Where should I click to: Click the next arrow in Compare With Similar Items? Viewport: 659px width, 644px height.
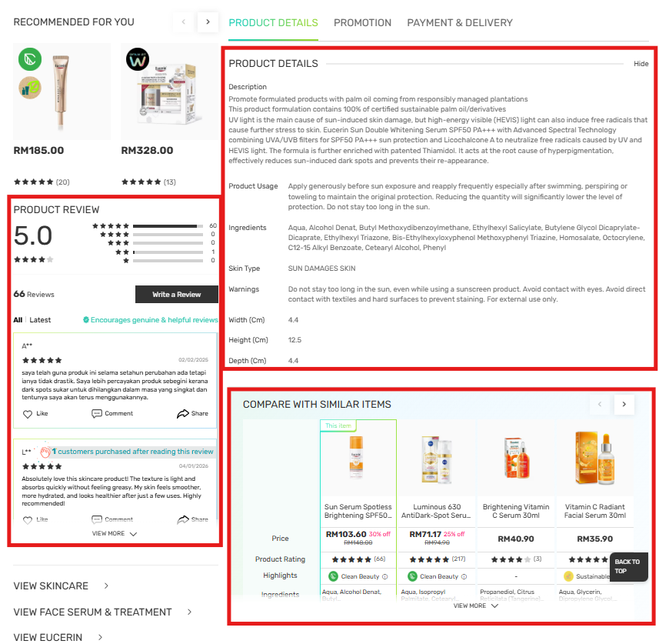[x=624, y=404]
